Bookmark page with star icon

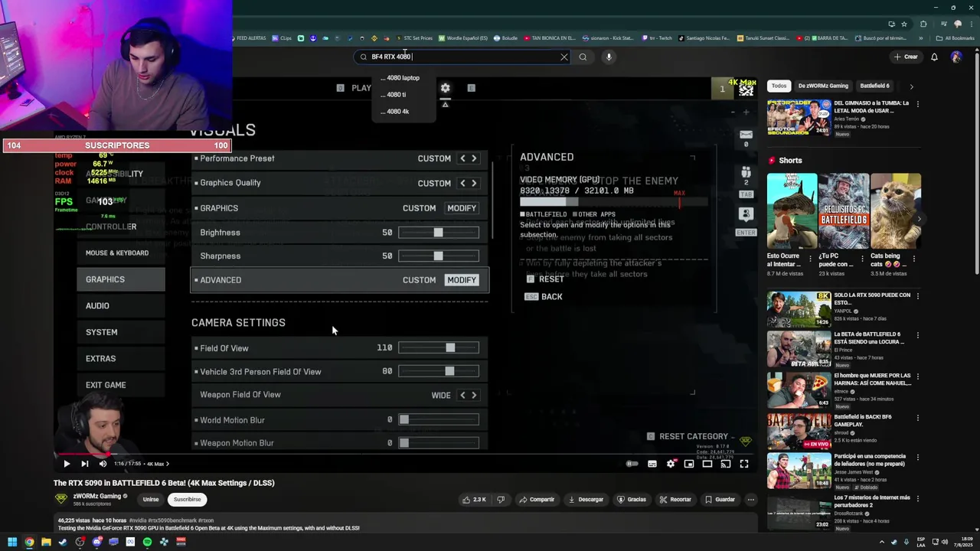904,24
